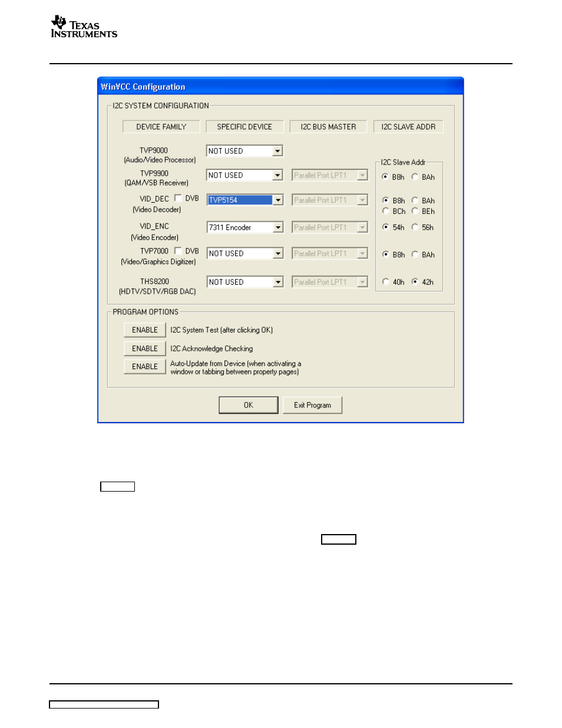The image size is (562, 728).
Task: Click ENABLE for I2C Acknowledge Checking
Action: click(x=145, y=348)
